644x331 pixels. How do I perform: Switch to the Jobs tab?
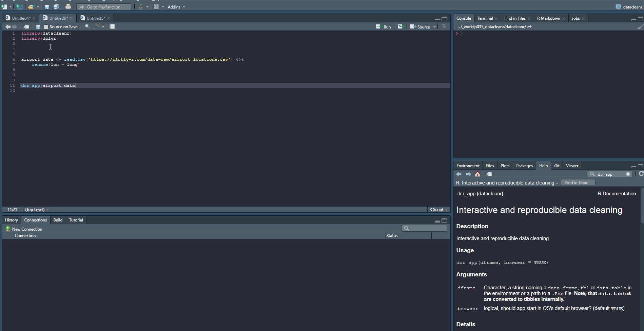pyautogui.click(x=575, y=18)
